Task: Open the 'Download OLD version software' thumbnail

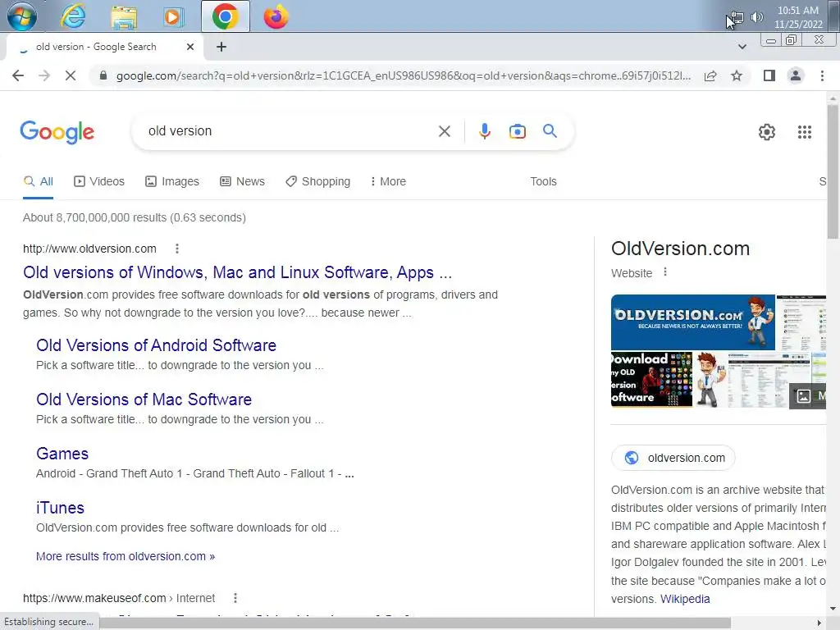Action: 651,380
